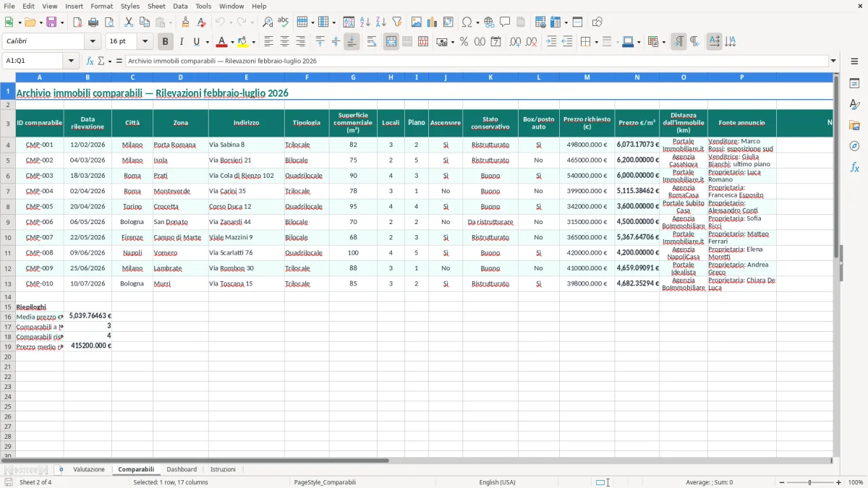Open the Sheet menu
The height and width of the screenshot is (488, 868).
tap(156, 6)
